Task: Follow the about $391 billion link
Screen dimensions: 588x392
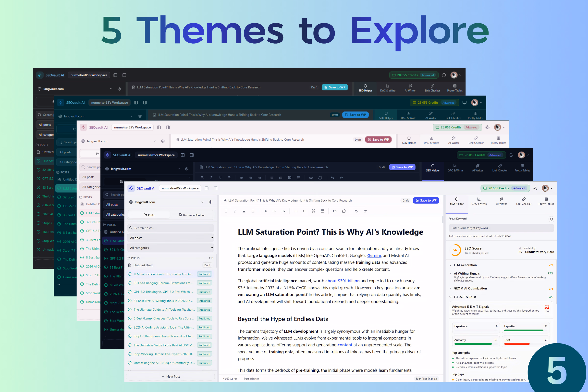Action: (342, 281)
